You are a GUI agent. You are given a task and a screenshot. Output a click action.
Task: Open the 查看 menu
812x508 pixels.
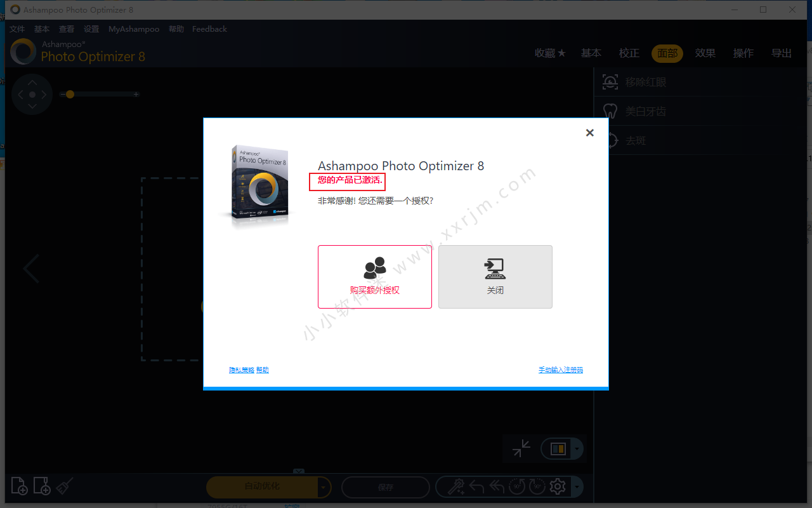pyautogui.click(x=67, y=29)
